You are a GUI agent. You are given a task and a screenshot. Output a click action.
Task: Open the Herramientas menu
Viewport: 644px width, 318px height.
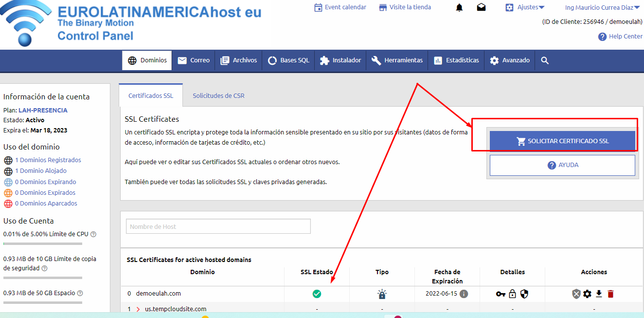pyautogui.click(x=397, y=60)
